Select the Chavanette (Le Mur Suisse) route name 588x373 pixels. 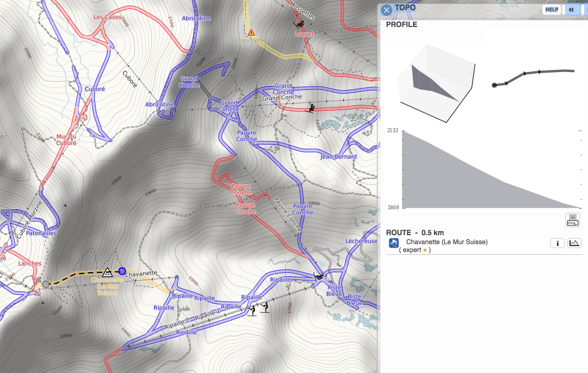coord(446,242)
